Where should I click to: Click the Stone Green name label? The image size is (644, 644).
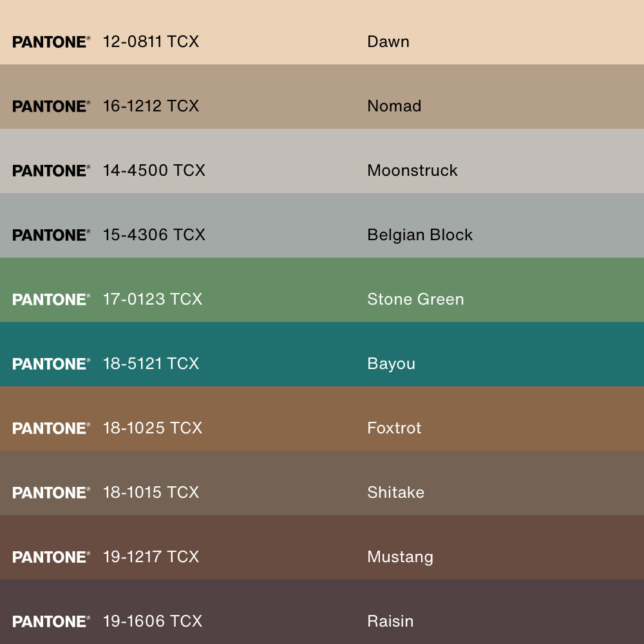pyautogui.click(x=415, y=299)
